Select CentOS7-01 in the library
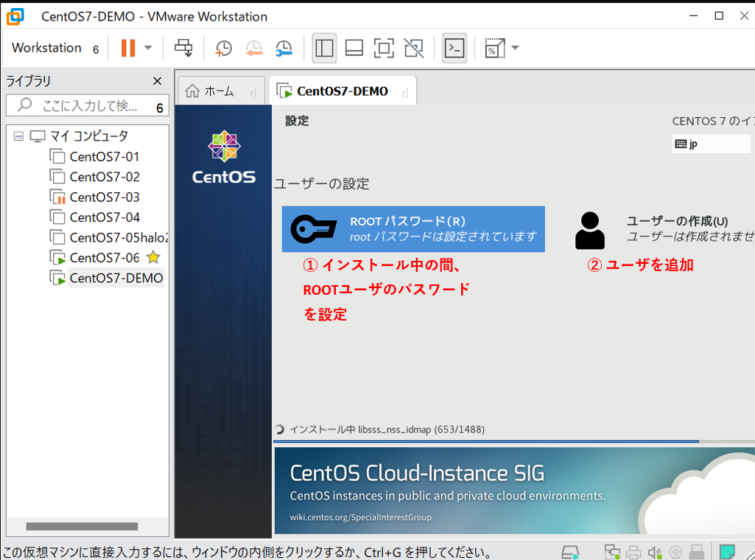The height and width of the screenshot is (560, 755). tap(105, 157)
